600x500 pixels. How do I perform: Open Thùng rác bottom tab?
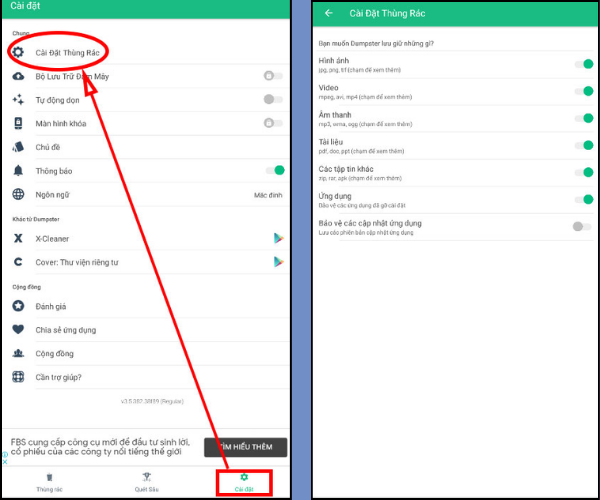[49, 483]
